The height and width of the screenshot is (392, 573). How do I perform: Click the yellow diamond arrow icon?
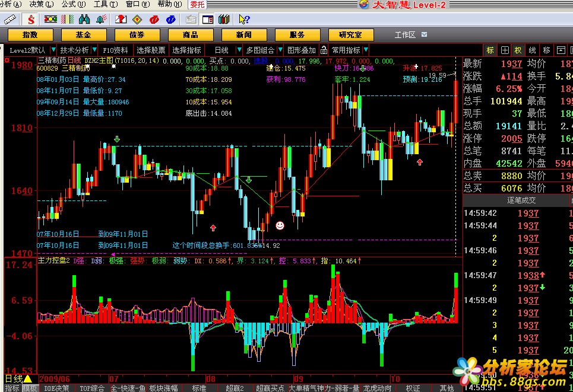coord(137,19)
